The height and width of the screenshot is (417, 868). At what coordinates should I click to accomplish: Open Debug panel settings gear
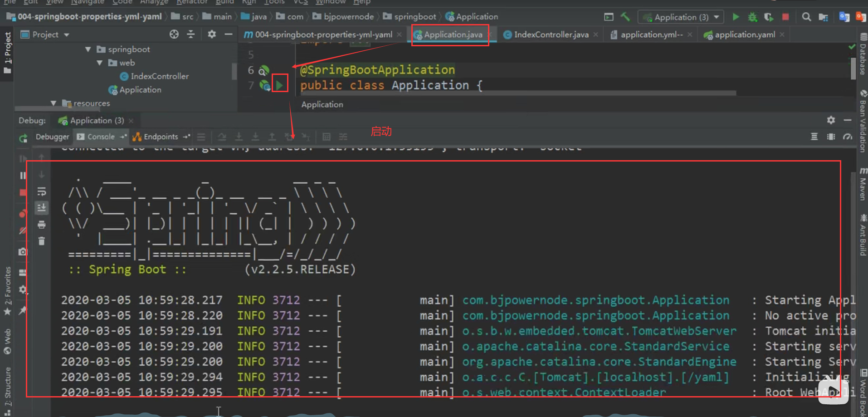[x=831, y=120]
